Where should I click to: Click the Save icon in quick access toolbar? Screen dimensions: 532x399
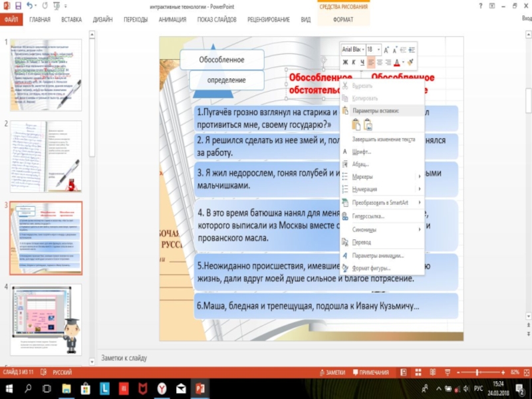click(x=18, y=6)
